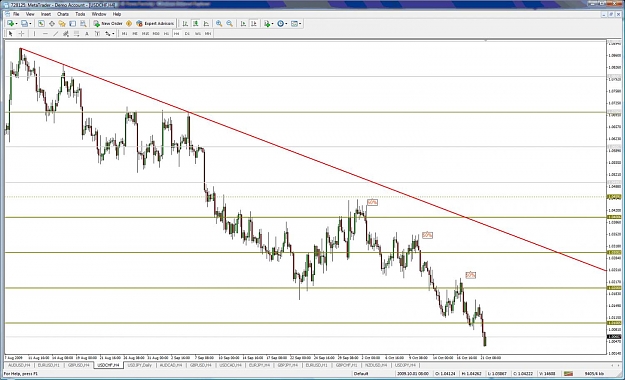Select the red descending trendline

pyautogui.click(x=312, y=159)
